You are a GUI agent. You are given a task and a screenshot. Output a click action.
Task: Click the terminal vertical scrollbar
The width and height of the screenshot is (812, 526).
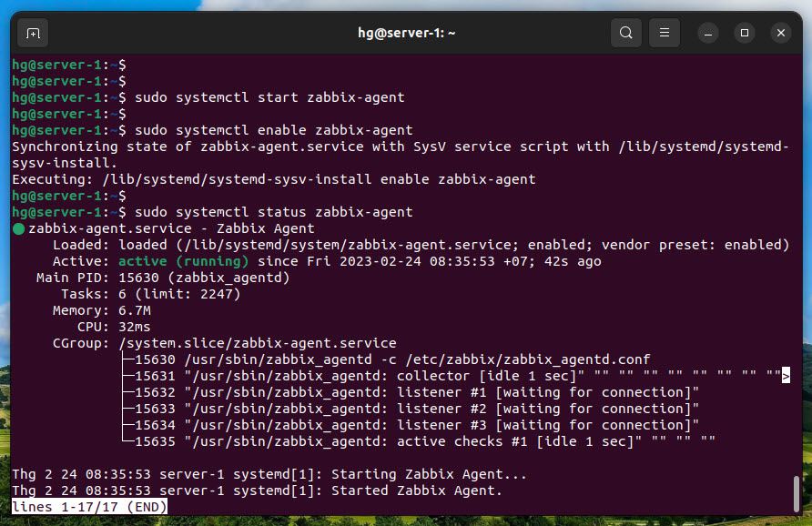[x=797, y=494]
